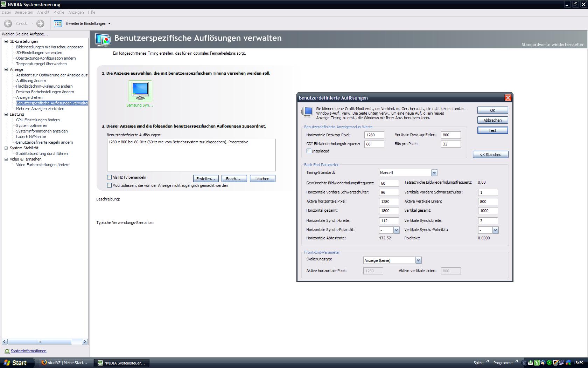588x368 pixels.
Task: Click the NVIDIA Systemsteuerung taskbar button
Action: pos(122,363)
